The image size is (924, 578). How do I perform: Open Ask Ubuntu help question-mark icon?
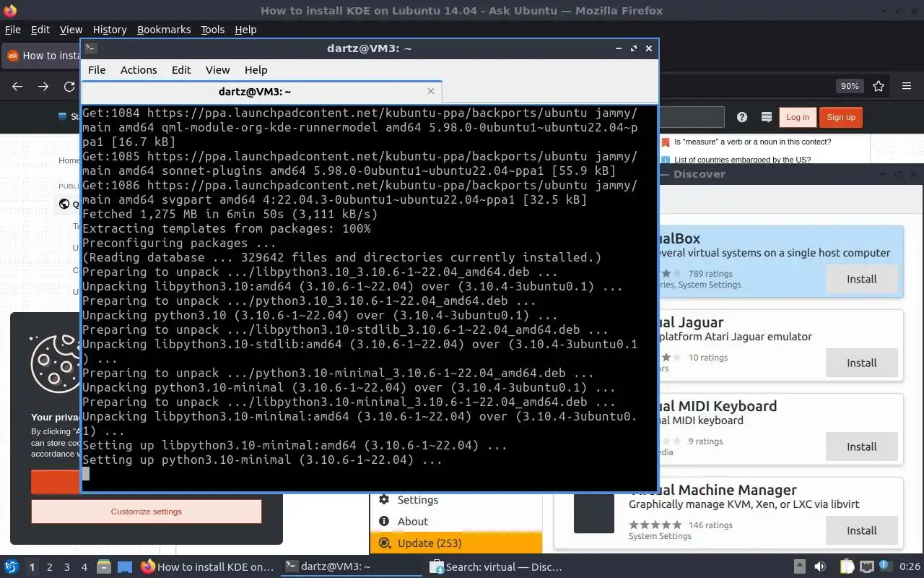click(742, 117)
